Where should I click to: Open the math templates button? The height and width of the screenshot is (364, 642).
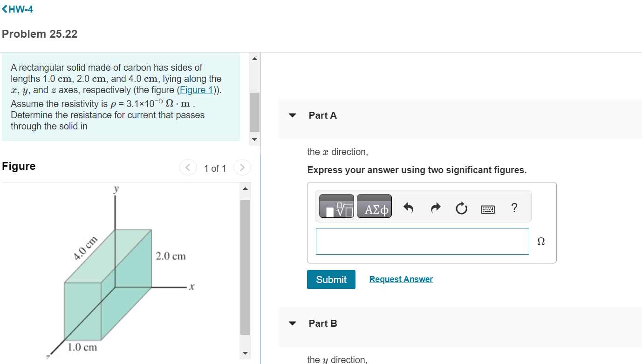point(336,206)
